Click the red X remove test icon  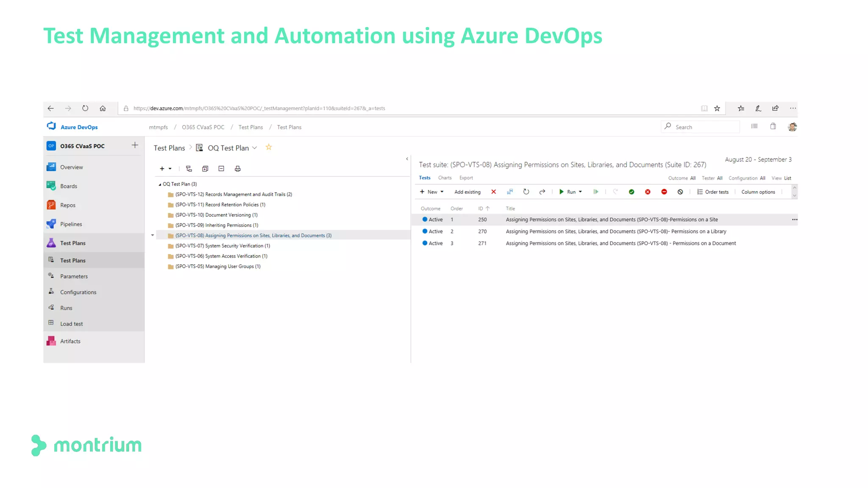click(493, 192)
